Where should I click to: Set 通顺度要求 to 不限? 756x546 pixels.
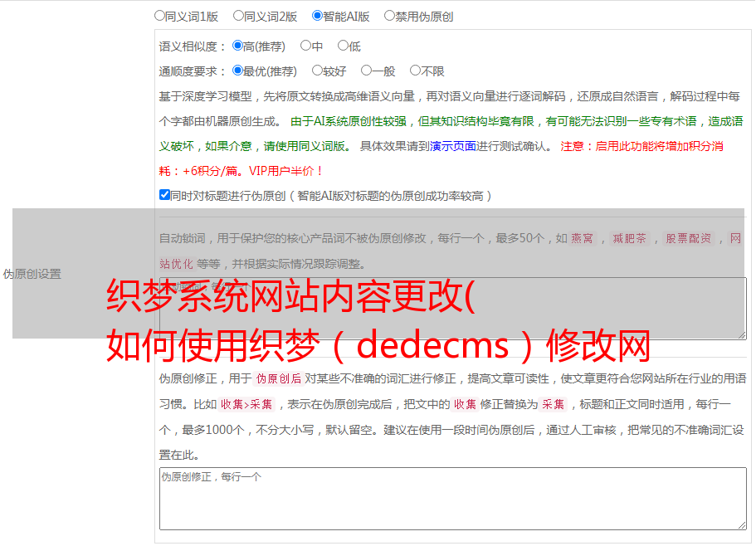[x=415, y=71]
